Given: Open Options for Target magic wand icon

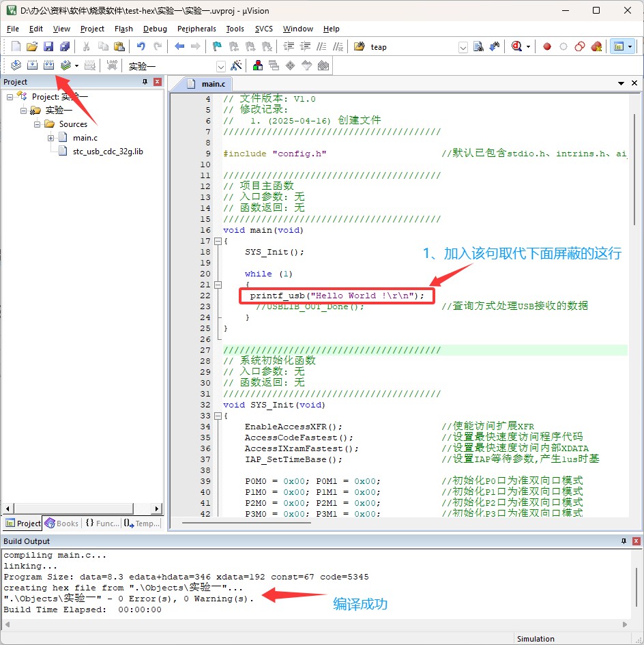Looking at the screenshot, I should click(x=236, y=66).
